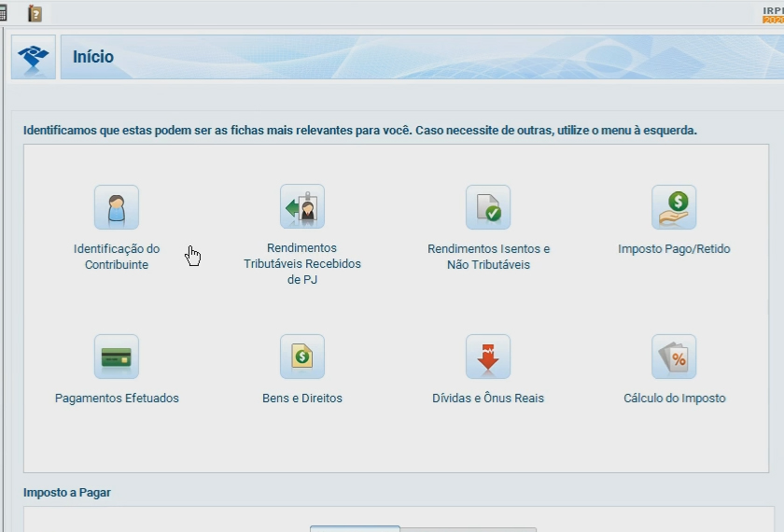Launch the Cálculo do Imposto percent icon

click(674, 357)
